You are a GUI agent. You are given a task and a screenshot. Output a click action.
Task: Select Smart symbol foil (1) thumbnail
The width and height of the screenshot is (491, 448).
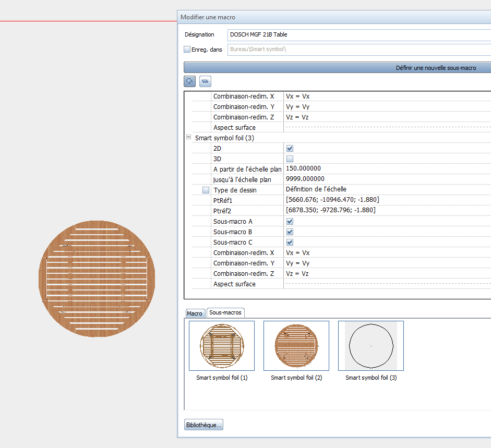point(222,346)
